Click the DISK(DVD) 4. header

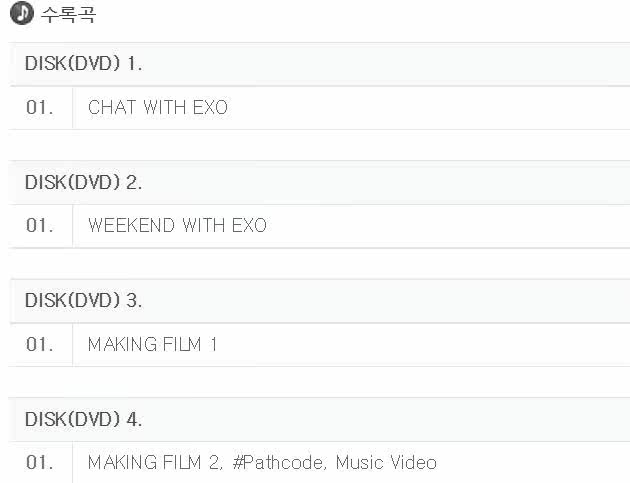tap(83, 419)
